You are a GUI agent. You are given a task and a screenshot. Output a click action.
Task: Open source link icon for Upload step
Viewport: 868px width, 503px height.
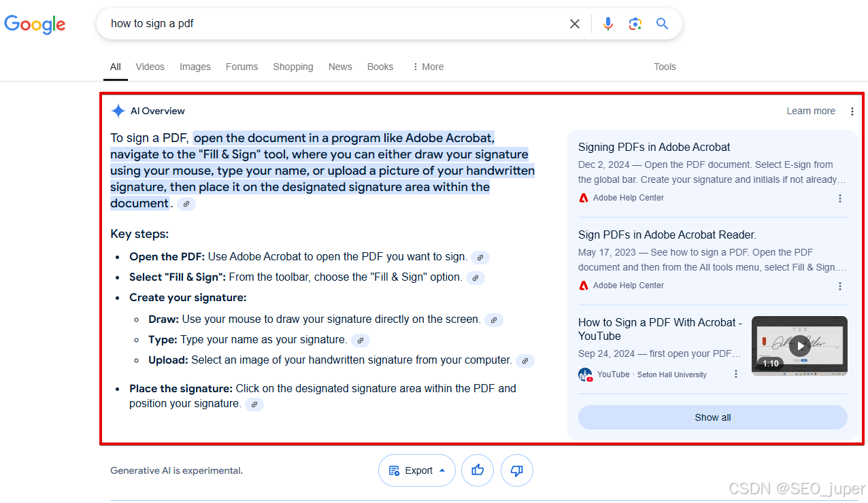click(525, 361)
